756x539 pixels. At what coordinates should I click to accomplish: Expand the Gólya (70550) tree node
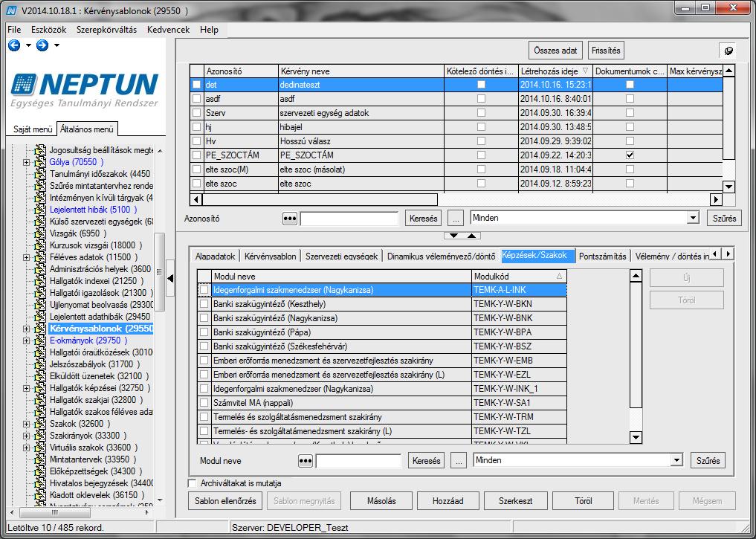point(26,163)
